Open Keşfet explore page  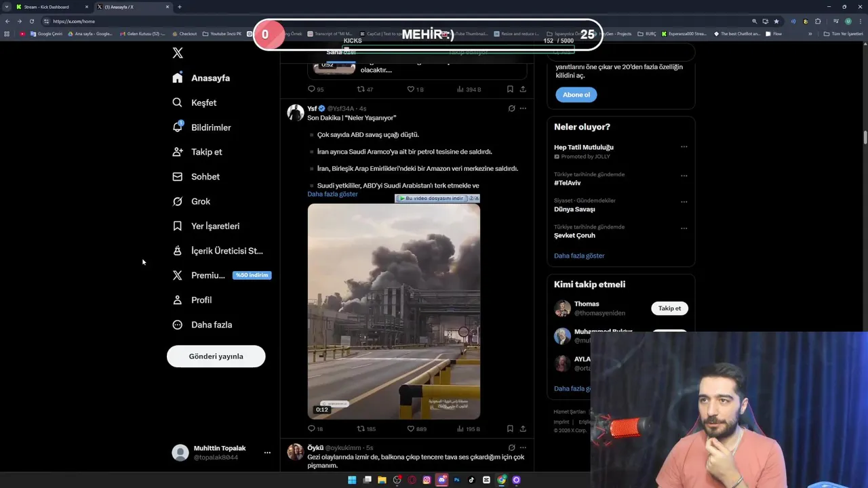click(195, 102)
